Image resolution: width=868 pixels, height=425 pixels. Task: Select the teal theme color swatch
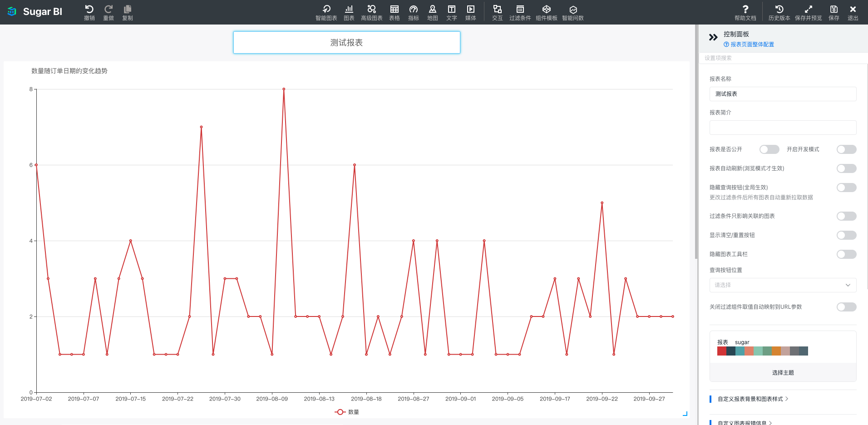[x=740, y=351]
